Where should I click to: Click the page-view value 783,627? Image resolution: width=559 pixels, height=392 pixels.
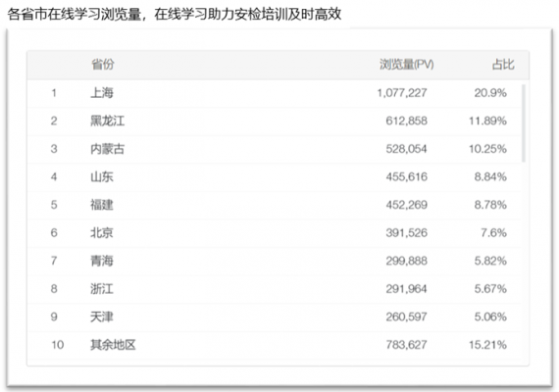coord(406,345)
